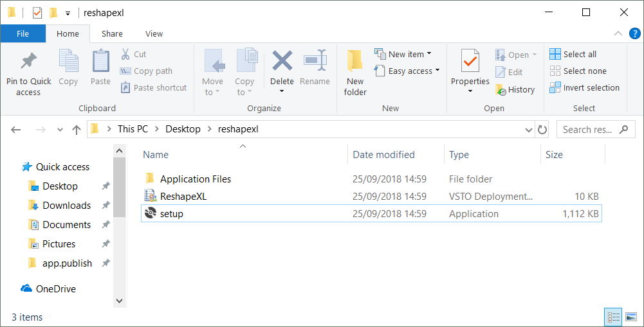Switch to the Share ribbon tab
644x327 pixels.
[112, 33]
